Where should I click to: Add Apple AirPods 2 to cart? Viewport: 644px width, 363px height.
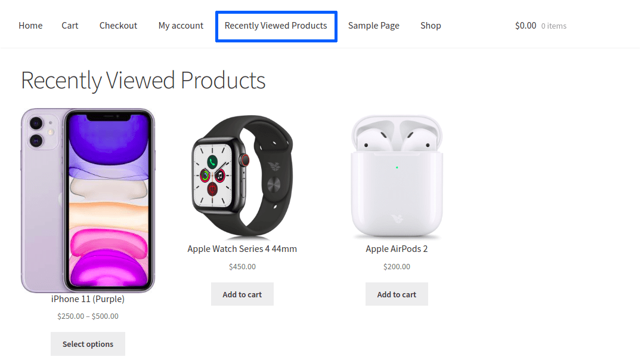tap(397, 294)
